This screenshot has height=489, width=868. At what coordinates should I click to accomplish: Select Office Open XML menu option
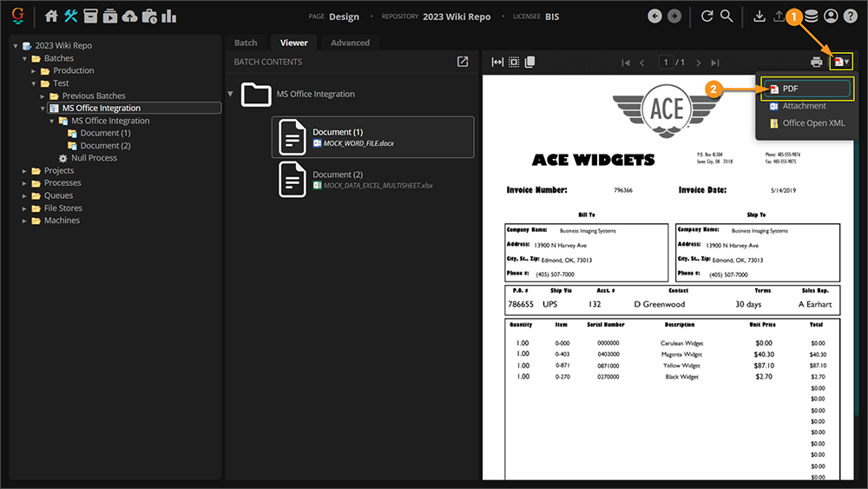coord(812,123)
